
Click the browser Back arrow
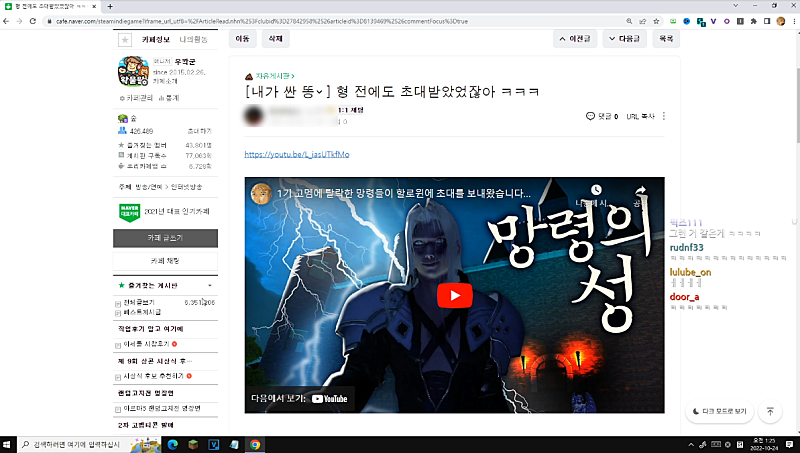6,21
